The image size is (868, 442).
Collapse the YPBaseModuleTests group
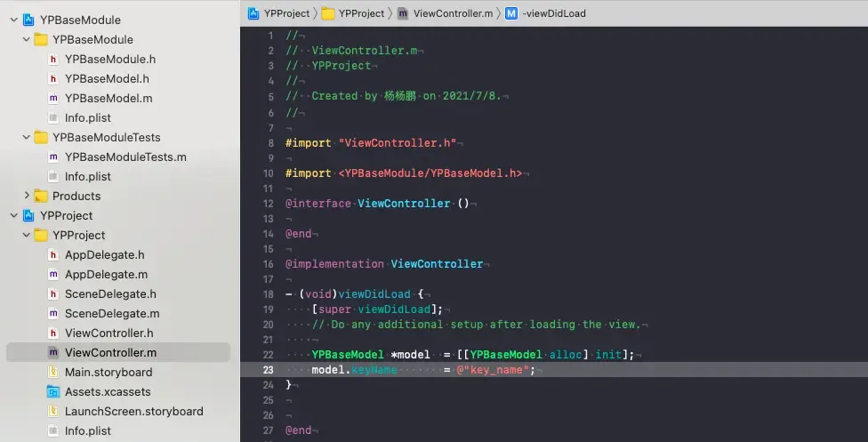(27, 138)
